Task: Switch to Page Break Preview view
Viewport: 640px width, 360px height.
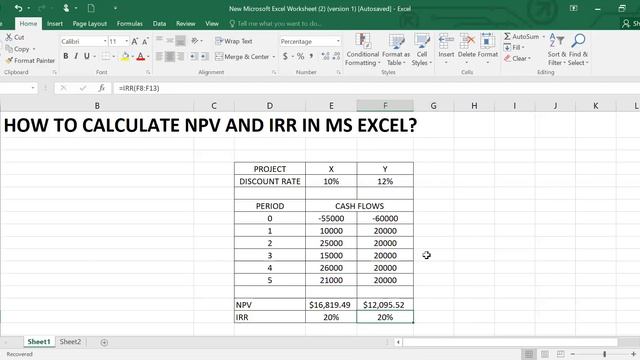Action: [560, 354]
